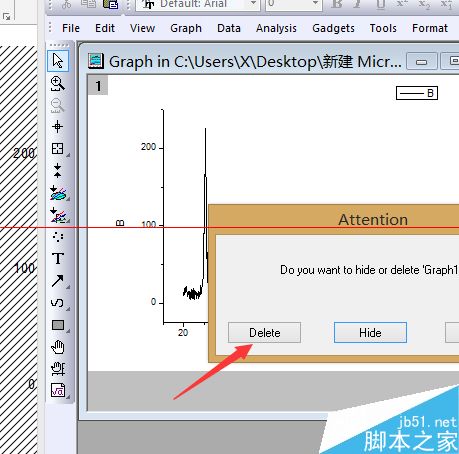The height and width of the screenshot is (454, 459).
Task: Expand Curved Arrow tool flyout triangle
Action: point(68,309)
